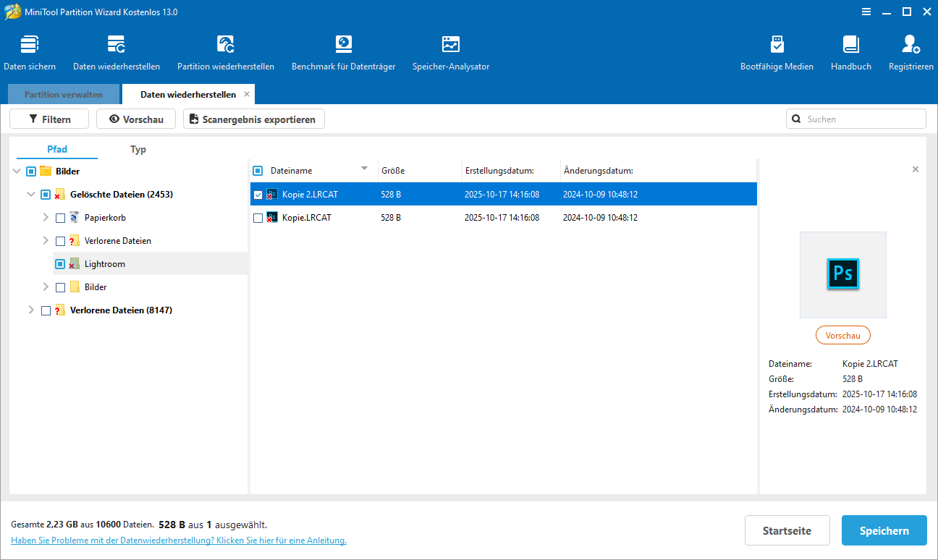Check the Kopie.LRCAT file checkbox
Viewport: 938px width, 560px height.
pos(258,217)
